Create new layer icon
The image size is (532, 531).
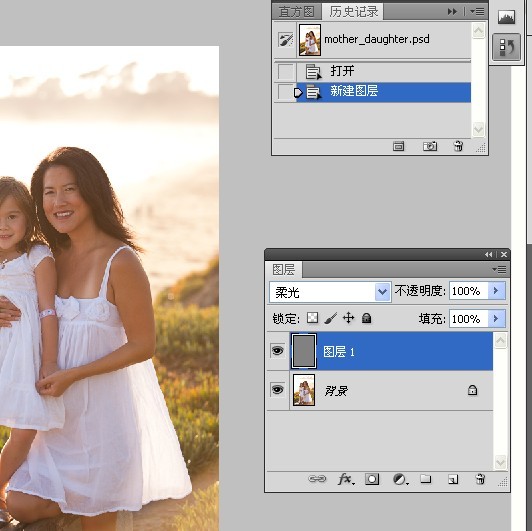tap(453, 479)
